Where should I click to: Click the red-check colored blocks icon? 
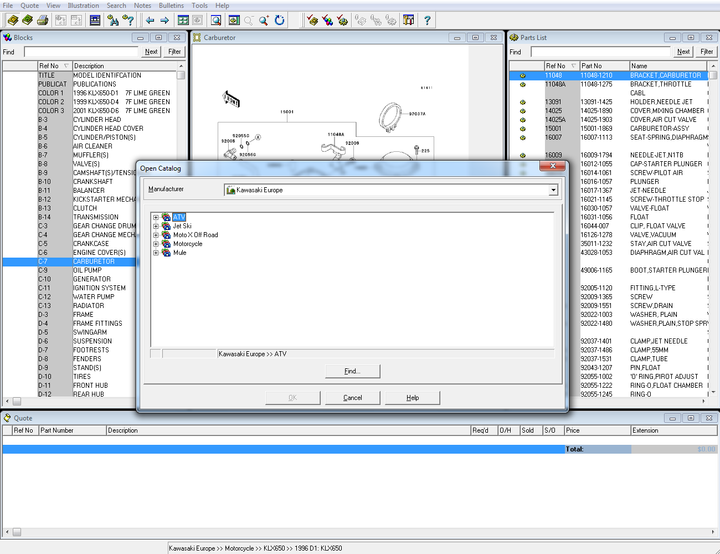point(327,20)
